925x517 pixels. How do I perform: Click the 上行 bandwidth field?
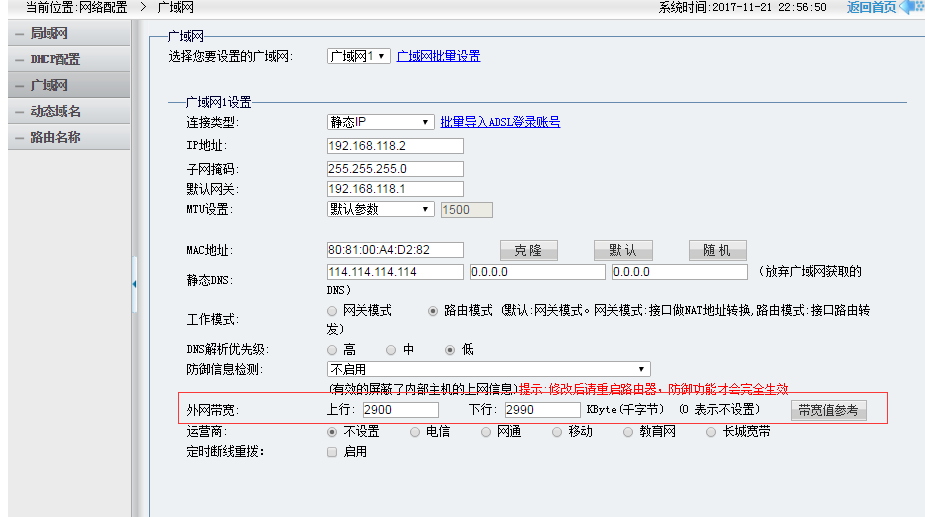401,410
